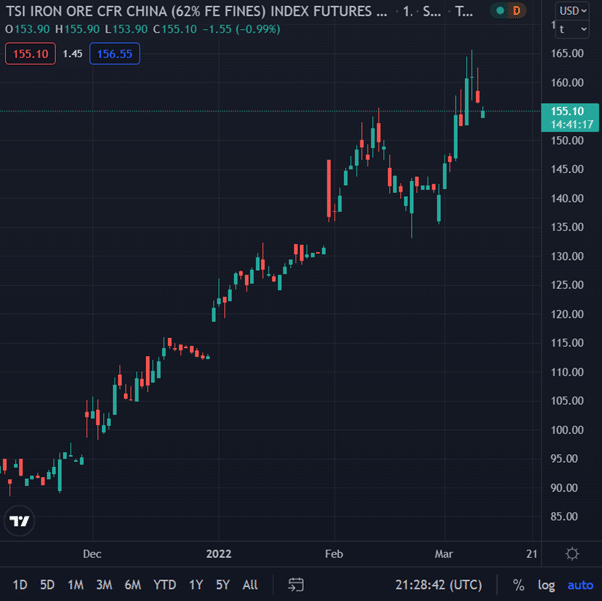Toggle logarithmic scale mode
602x601 pixels.
[546, 585]
